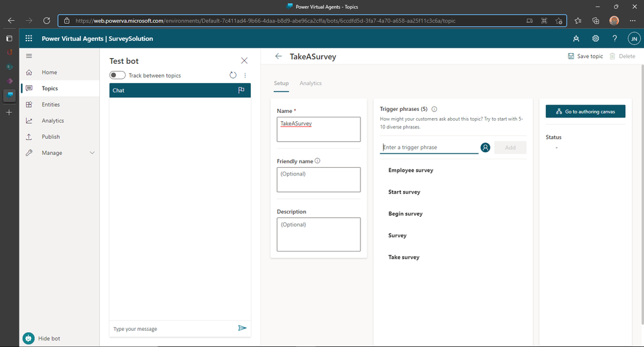This screenshot has height=347, width=644.
Task: View site information lock icon
Action: (x=67, y=21)
